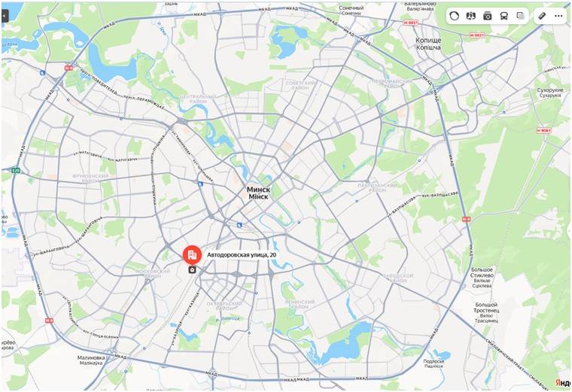The width and height of the screenshot is (572, 392).
Task: Click the Яндекс logo in the corner
Action: pyautogui.click(x=563, y=382)
